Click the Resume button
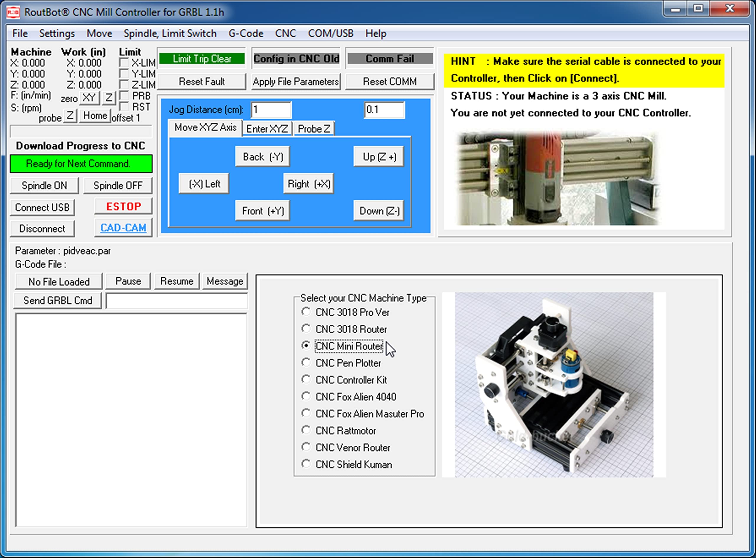The width and height of the screenshot is (756, 558). (177, 281)
